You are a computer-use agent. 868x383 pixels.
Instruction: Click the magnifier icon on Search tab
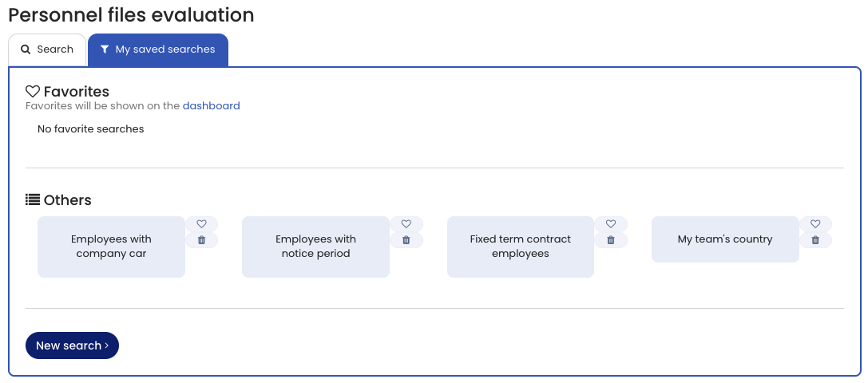point(26,49)
